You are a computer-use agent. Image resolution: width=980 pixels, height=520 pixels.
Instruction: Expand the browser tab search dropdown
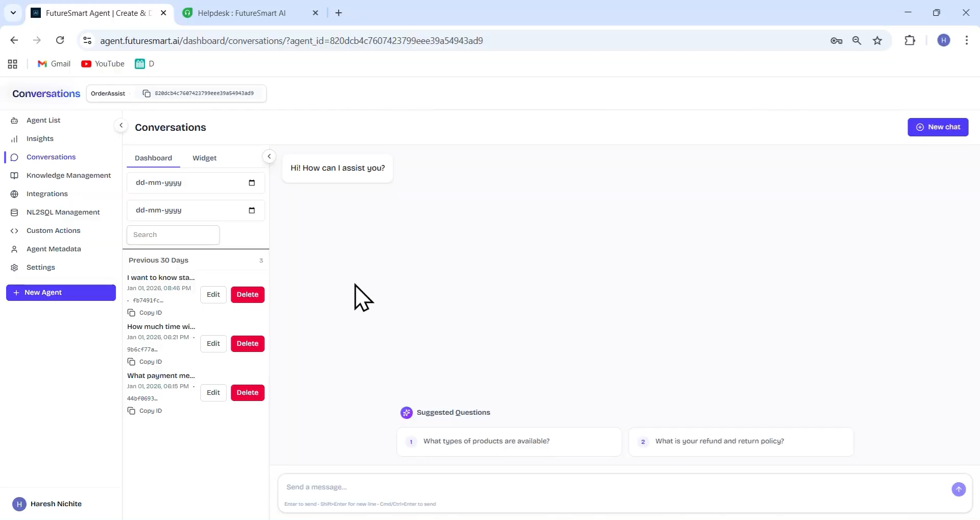13,13
